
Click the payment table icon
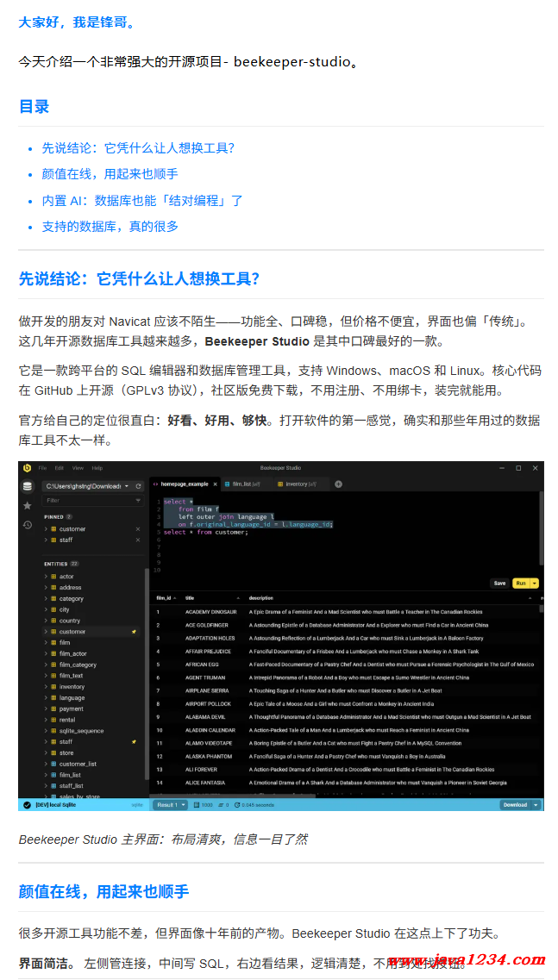53,708
